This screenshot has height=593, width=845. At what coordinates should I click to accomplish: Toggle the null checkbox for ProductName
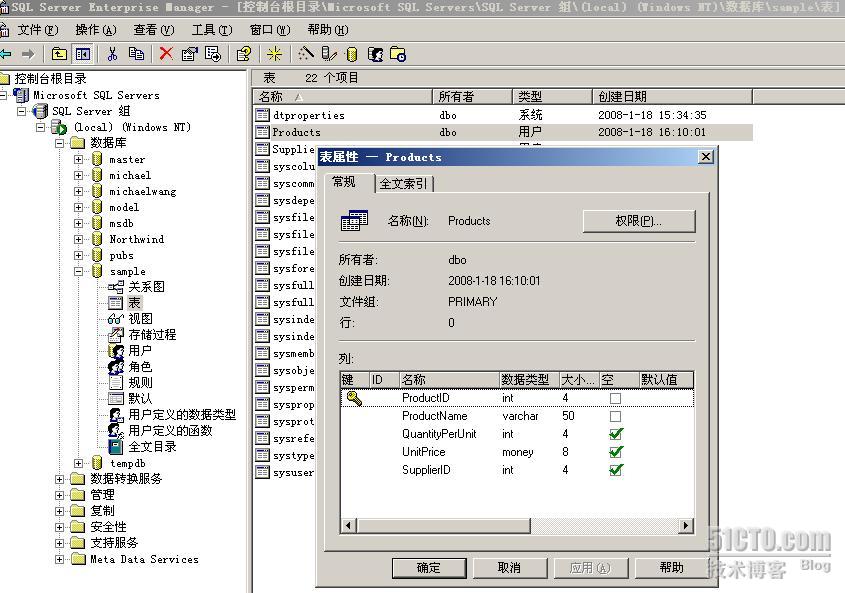coord(615,416)
